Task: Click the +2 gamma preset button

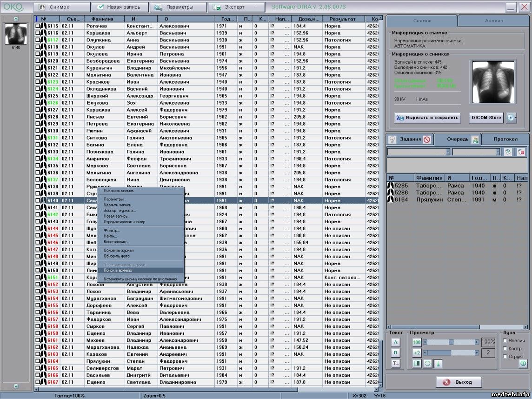Action: (x=417, y=353)
